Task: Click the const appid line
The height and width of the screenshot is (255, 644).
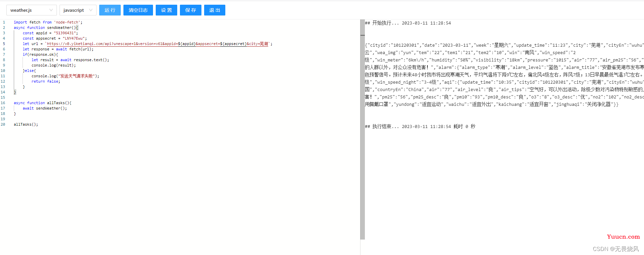Action: coord(50,33)
